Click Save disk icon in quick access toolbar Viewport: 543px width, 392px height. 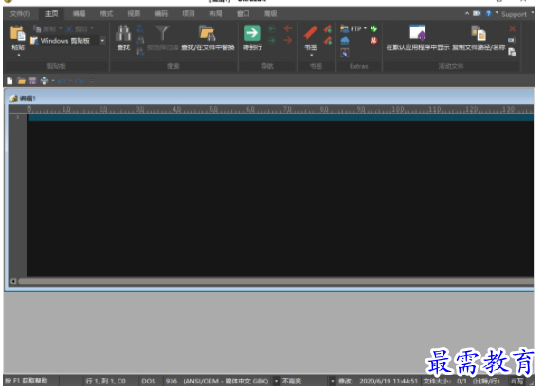[33, 81]
